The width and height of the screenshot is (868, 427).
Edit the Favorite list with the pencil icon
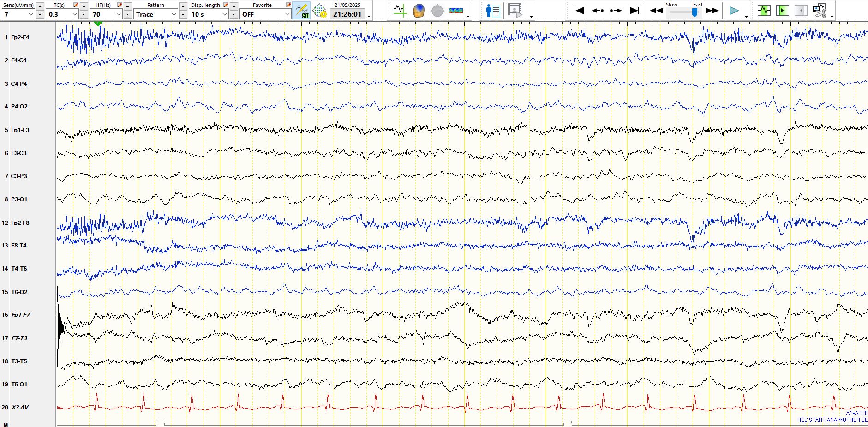point(288,5)
